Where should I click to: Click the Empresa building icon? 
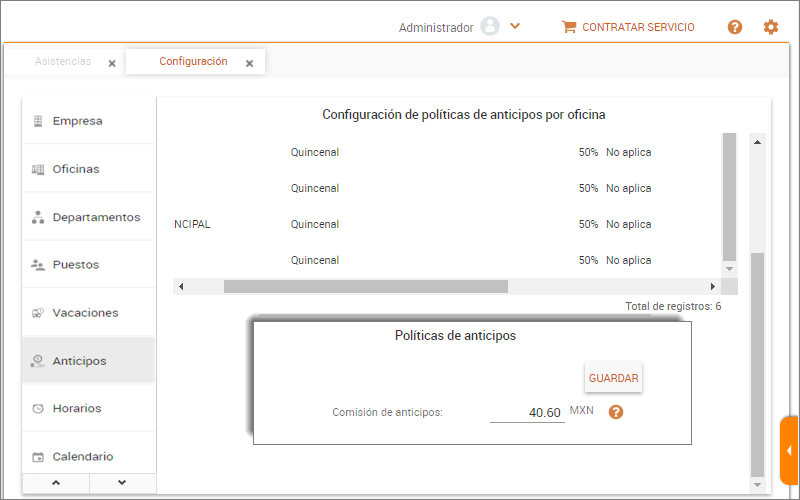tap(38, 121)
